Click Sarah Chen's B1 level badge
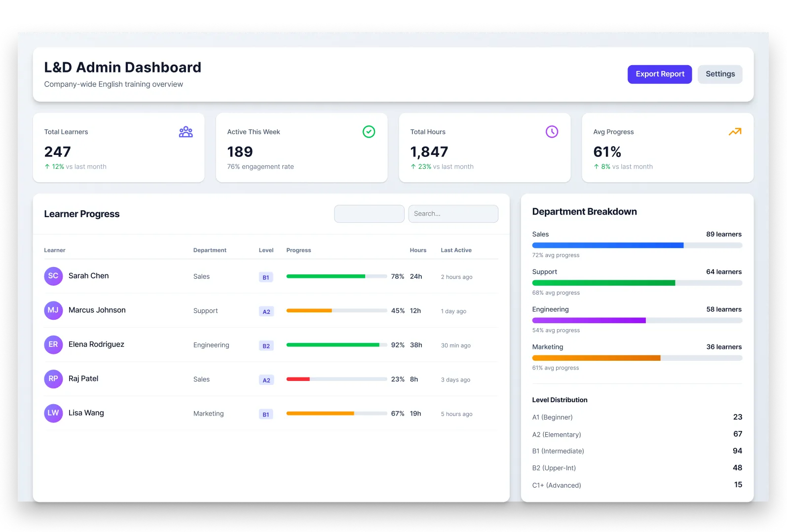This screenshot has height=532, width=787. click(266, 277)
